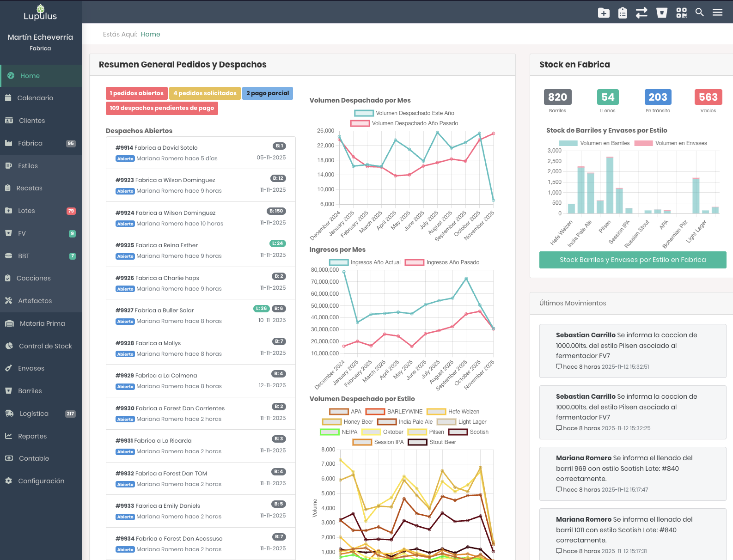Click the Estilos mug icon
This screenshot has height=560, width=733.
tap(8, 165)
